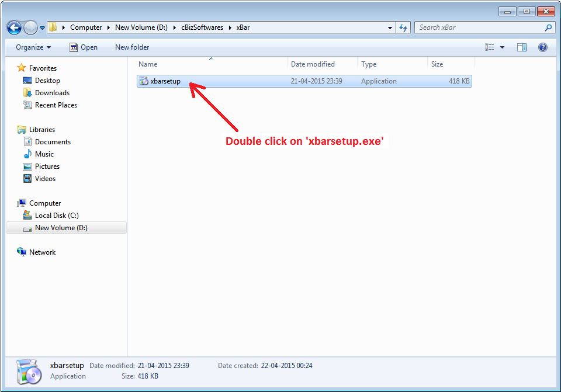Select Libraries in navigation pane
The width and height of the screenshot is (561, 392).
coord(42,130)
